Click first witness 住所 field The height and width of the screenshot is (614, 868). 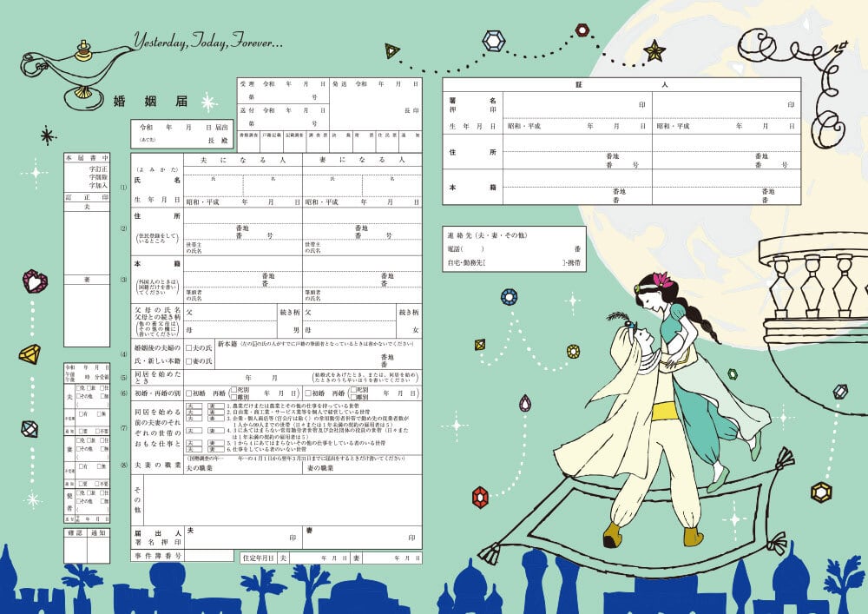coord(577,152)
